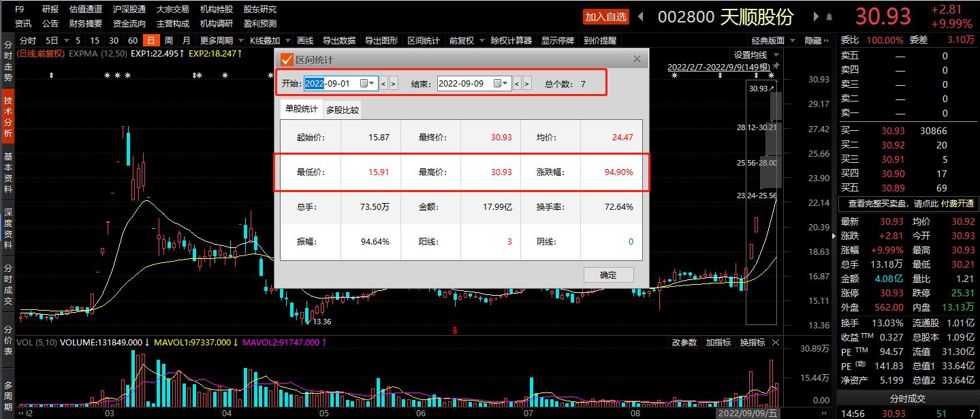Step end date back one day

click(516, 84)
